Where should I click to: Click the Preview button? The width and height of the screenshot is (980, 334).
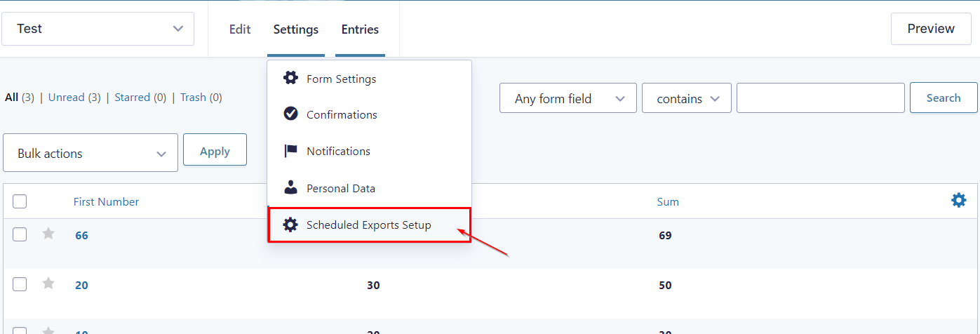[931, 29]
